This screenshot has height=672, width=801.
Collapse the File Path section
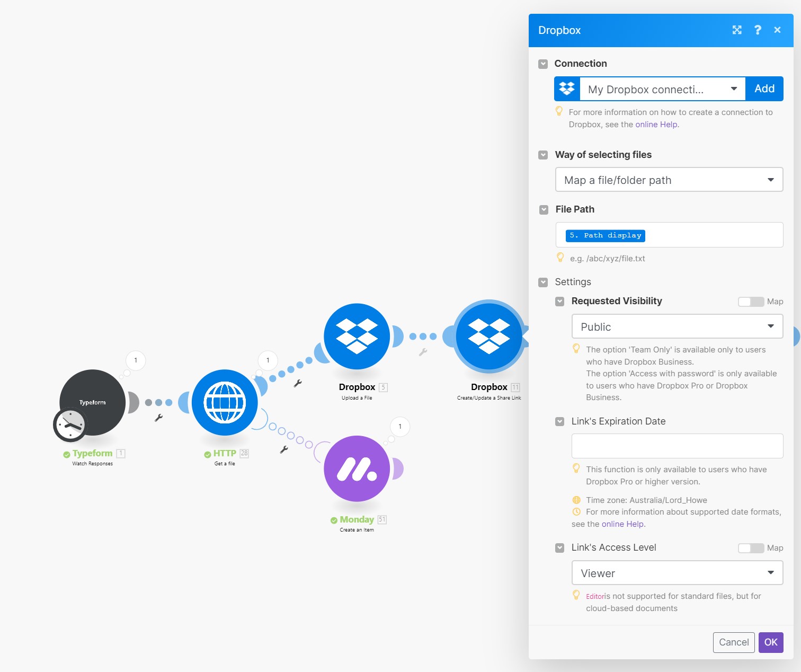tap(544, 210)
